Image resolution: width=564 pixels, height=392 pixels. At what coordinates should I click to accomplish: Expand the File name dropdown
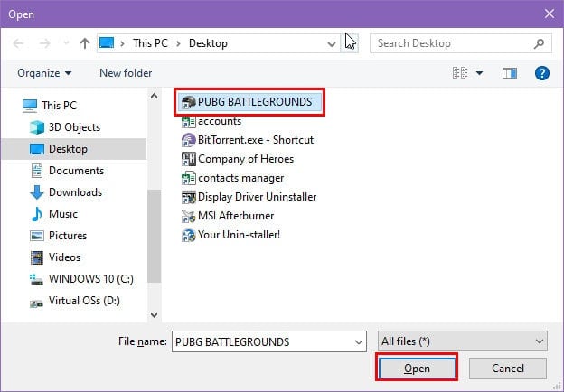[359, 342]
